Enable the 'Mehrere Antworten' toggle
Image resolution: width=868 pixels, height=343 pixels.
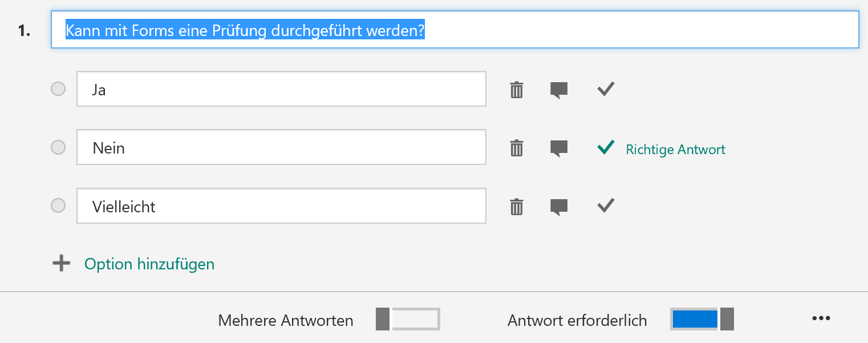point(408,319)
